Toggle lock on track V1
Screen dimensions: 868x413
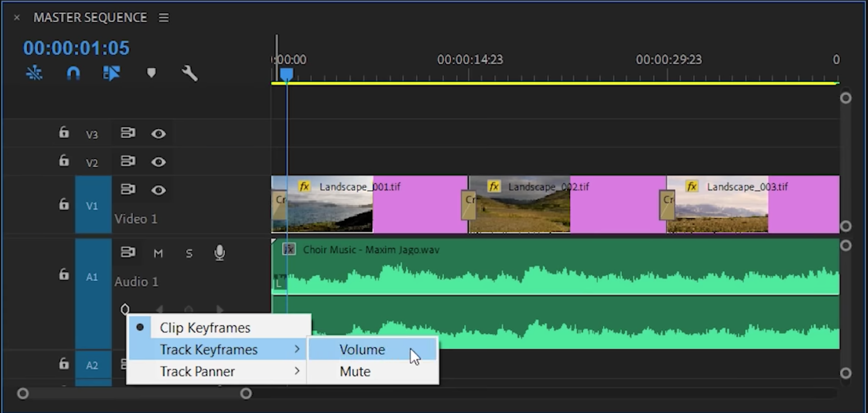64,204
